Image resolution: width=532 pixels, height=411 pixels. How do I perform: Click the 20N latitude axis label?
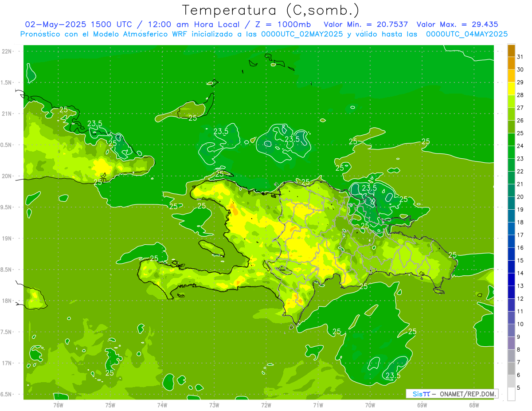[x=7, y=176]
